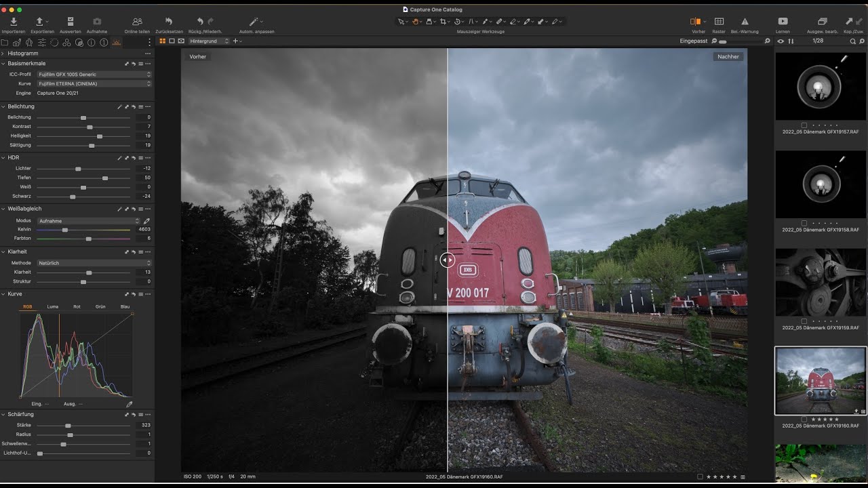Click the Autom. anpassen magic wand
This screenshot has height=488, width=868.
point(254,22)
